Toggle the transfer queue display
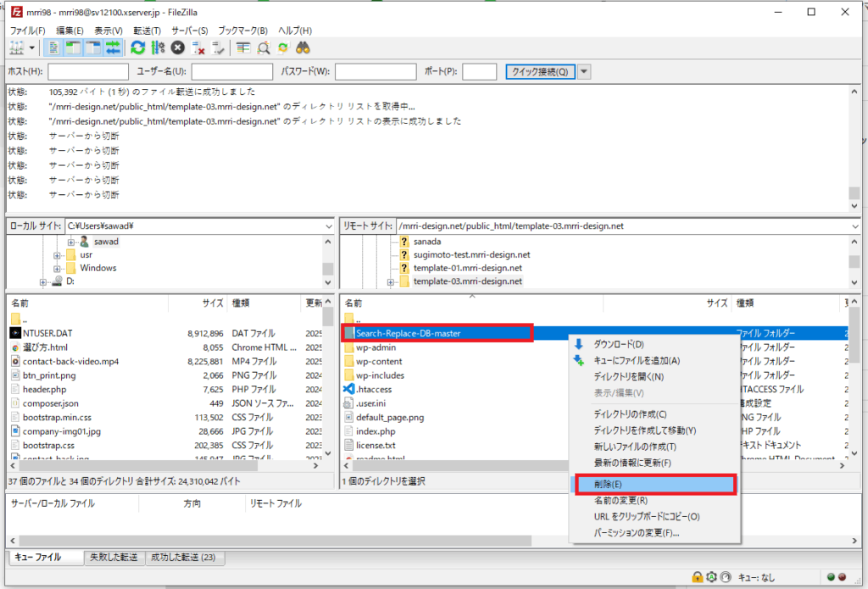This screenshot has height=589, width=868. pyautogui.click(x=113, y=47)
